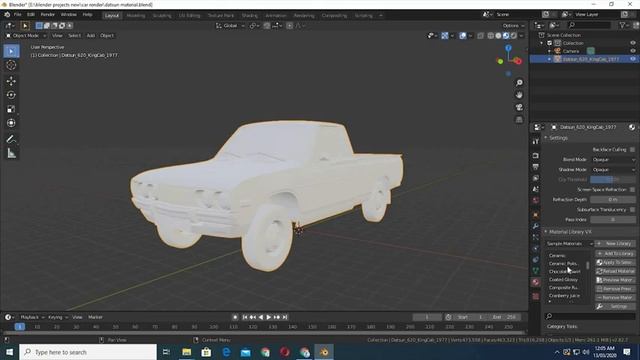Choose the Move tool

coord(11,81)
